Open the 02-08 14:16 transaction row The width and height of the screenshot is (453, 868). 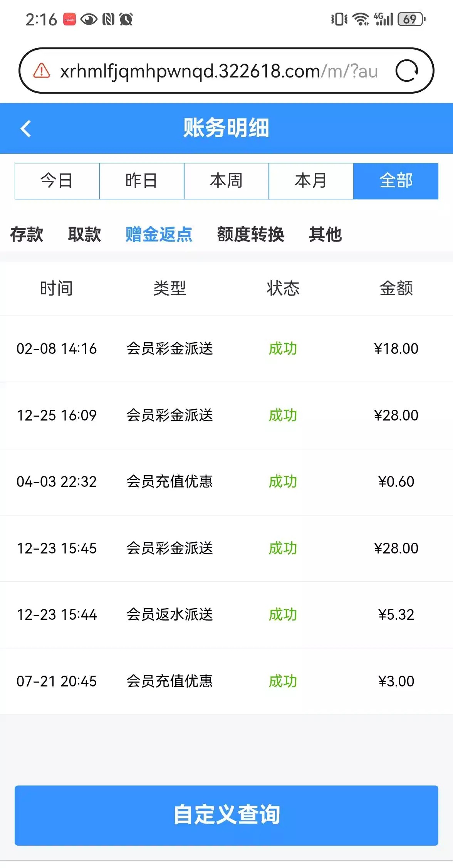pos(226,349)
